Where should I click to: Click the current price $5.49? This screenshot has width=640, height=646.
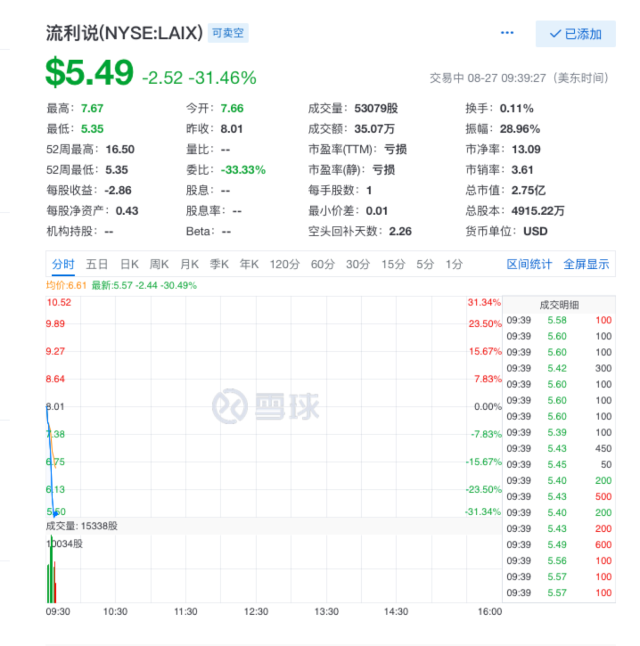click(89, 73)
